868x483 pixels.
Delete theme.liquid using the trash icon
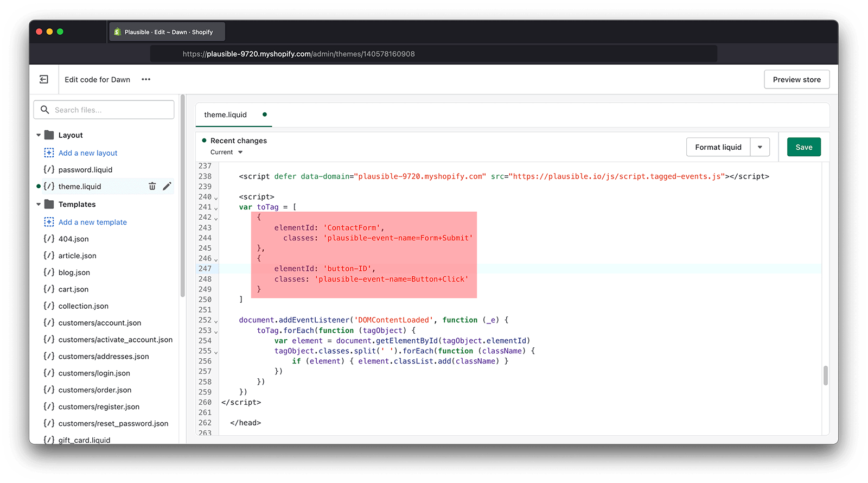pyautogui.click(x=152, y=186)
